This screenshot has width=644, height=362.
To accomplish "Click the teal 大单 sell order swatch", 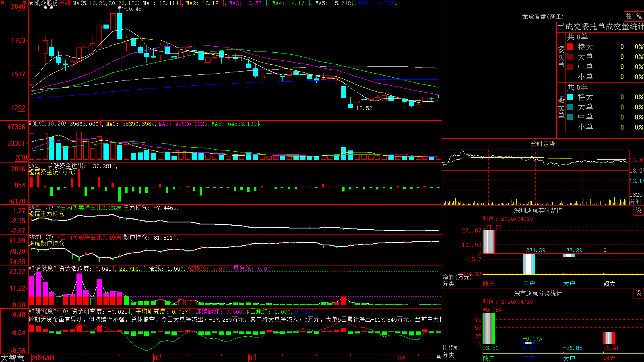I will tap(570, 107).
